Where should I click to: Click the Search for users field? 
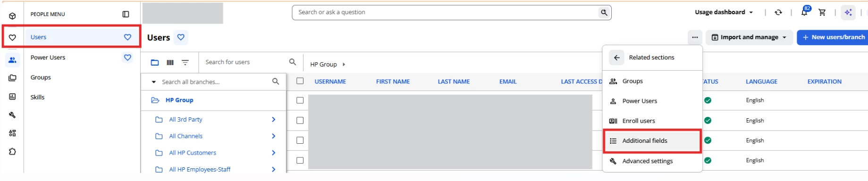[245, 62]
